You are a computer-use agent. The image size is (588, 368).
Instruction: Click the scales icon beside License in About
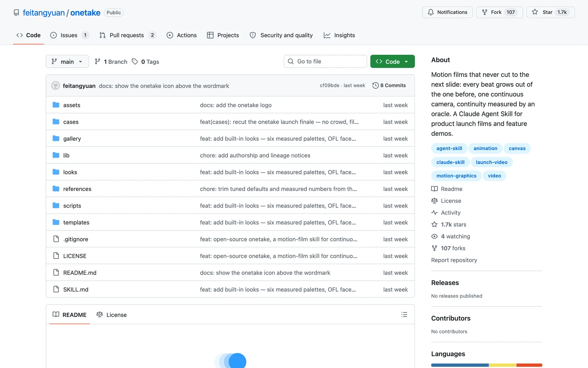pyautogui.click(x=434, y=201)
